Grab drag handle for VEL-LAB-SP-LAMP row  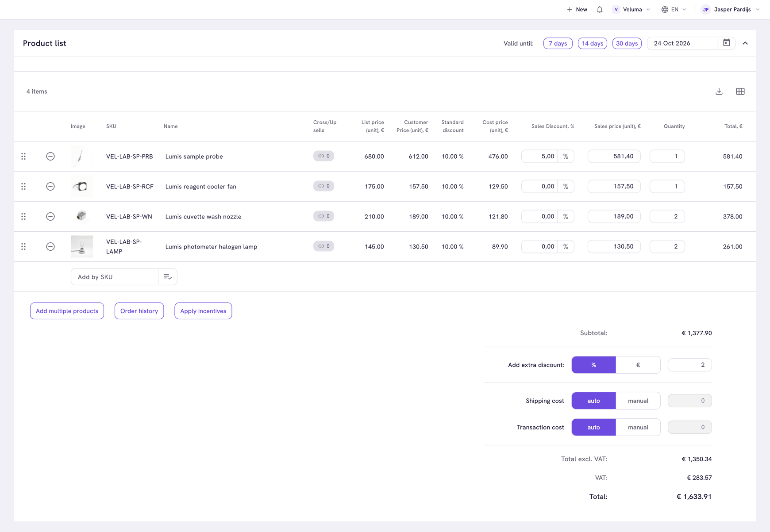(x=23, y=246)
